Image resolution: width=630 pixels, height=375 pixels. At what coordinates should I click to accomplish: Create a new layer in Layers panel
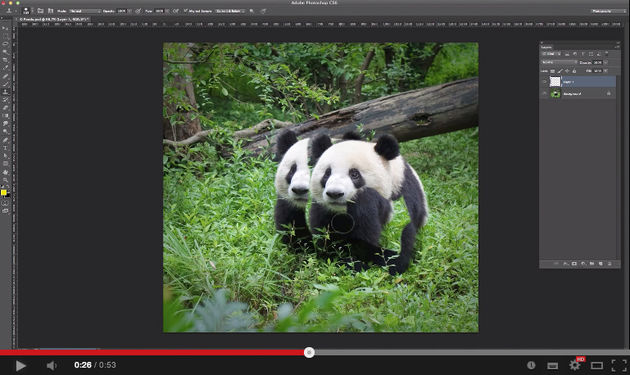601,264
